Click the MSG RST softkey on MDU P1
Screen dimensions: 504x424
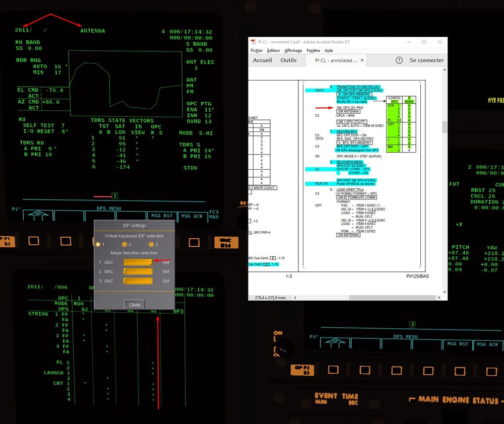pyautogui.click(x=162, y=216)
